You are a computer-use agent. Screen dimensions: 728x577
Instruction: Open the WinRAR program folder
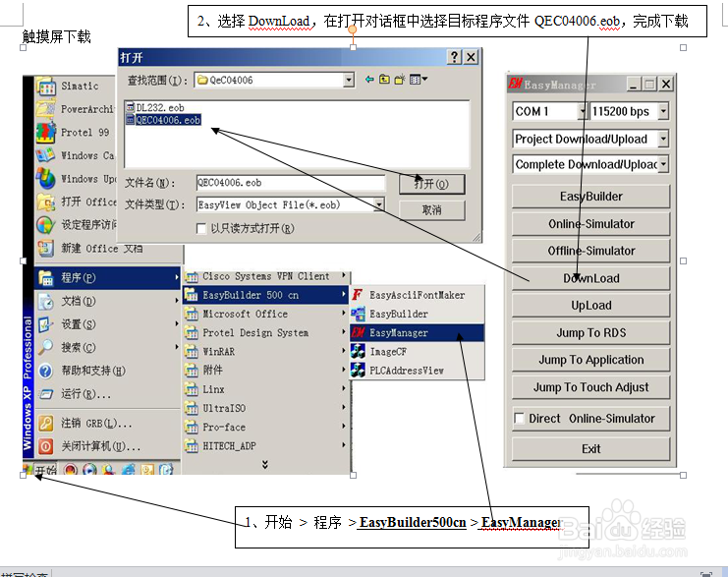click(x=266, y=352)
